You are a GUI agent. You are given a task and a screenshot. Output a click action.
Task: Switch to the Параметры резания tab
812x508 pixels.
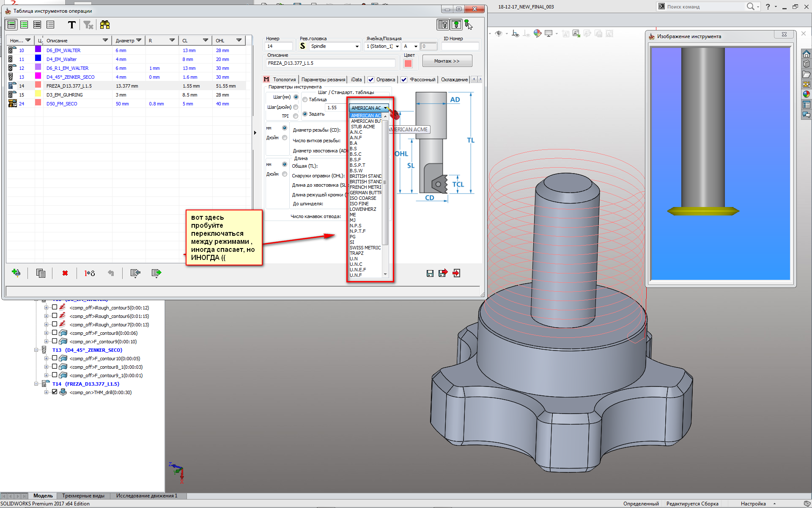tap(323, 80)
